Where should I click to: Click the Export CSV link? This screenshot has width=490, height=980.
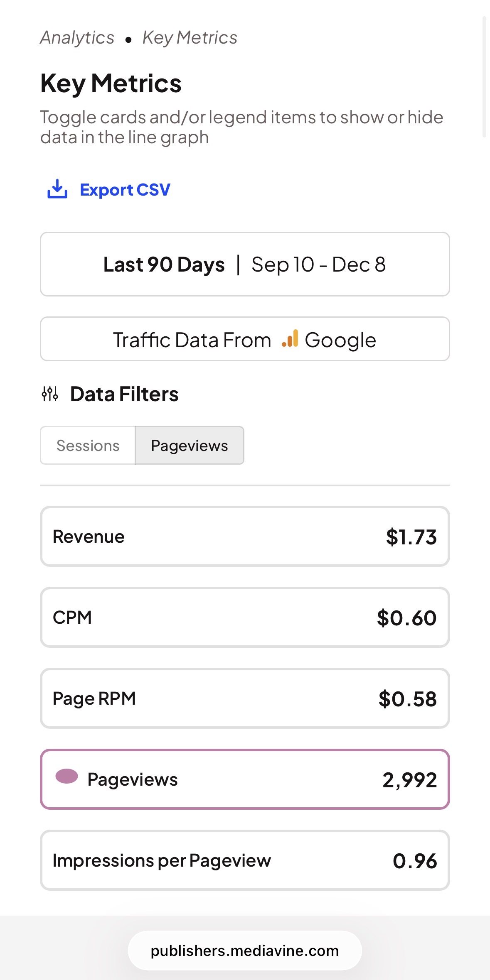(125, 190)
